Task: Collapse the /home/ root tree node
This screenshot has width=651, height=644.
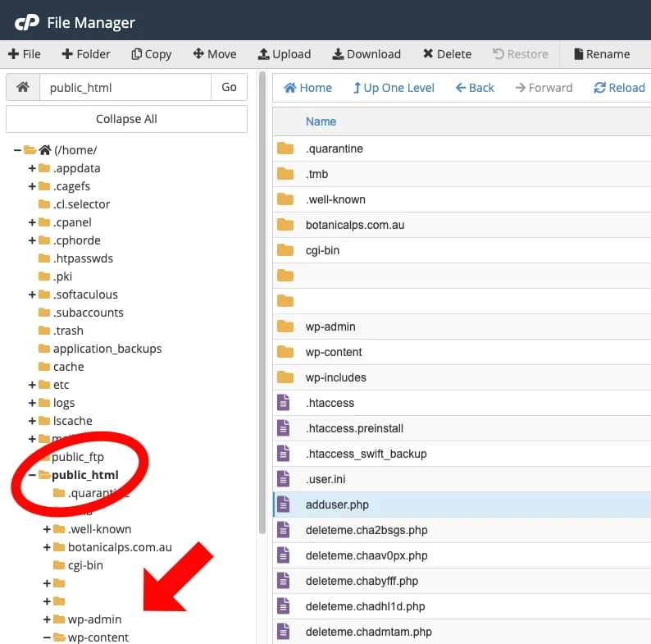Action: click(17, 150)
